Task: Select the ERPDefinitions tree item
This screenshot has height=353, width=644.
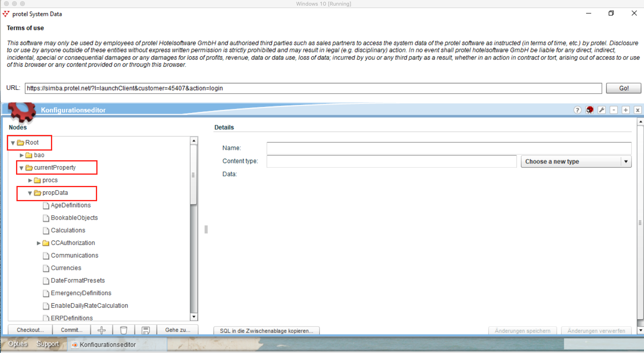Action: [x=72, y=318]
